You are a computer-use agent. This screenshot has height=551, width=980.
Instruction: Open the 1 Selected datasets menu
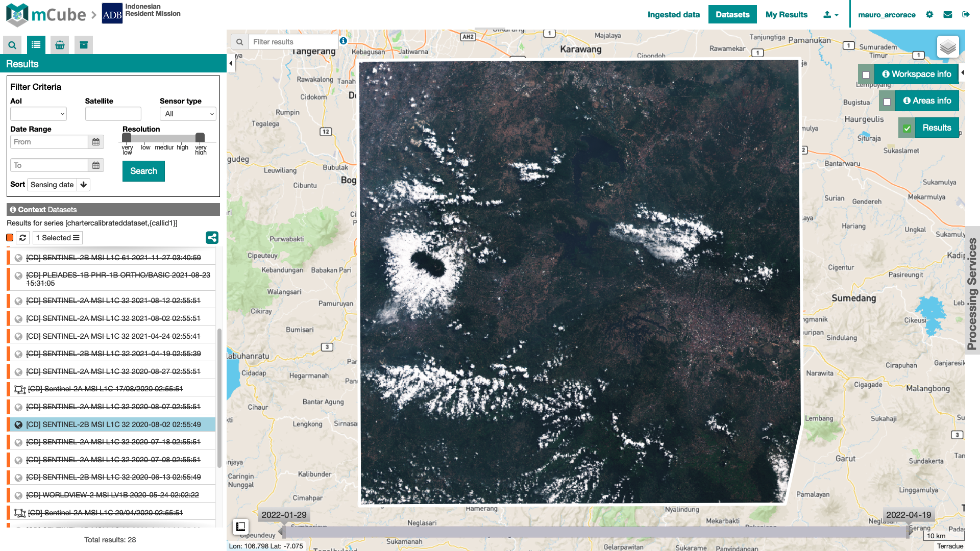pyautogui.click(x=57, y=238)
